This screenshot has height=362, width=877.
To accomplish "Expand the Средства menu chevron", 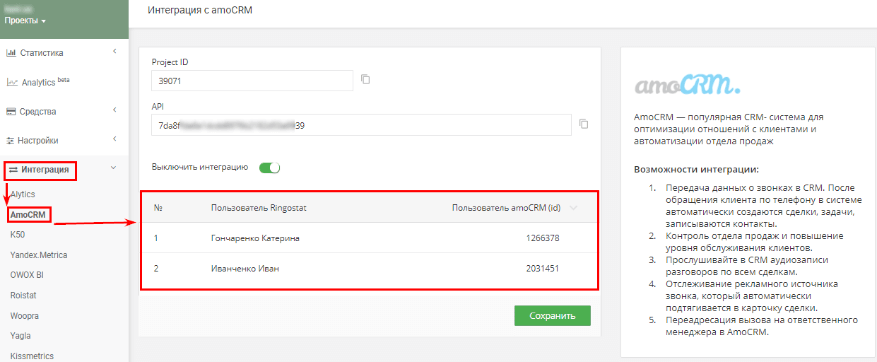I will click(114, 110).
